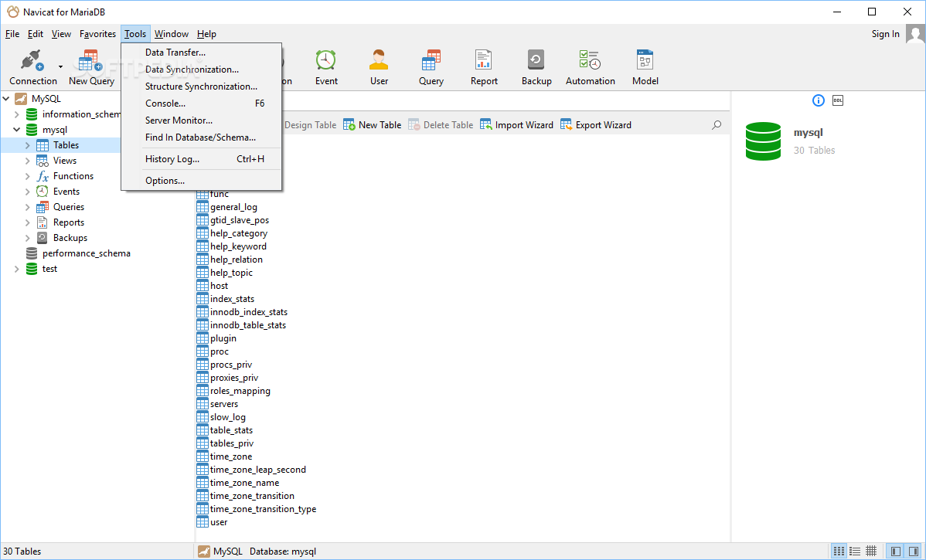
Task: Expand the Views node
Action: [27, 161]
